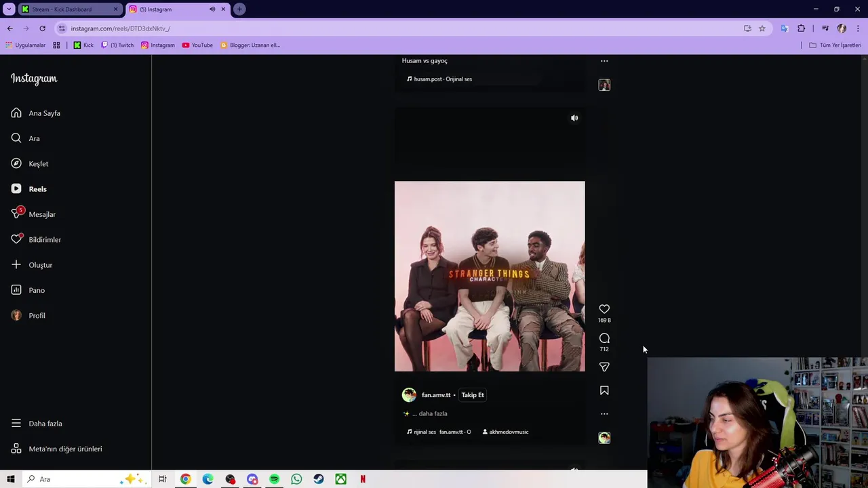Viewport: 868px width, 488px height.
Task: Open audio thumbnail of fan.amv.tt reel
Action: pos(604,438)
